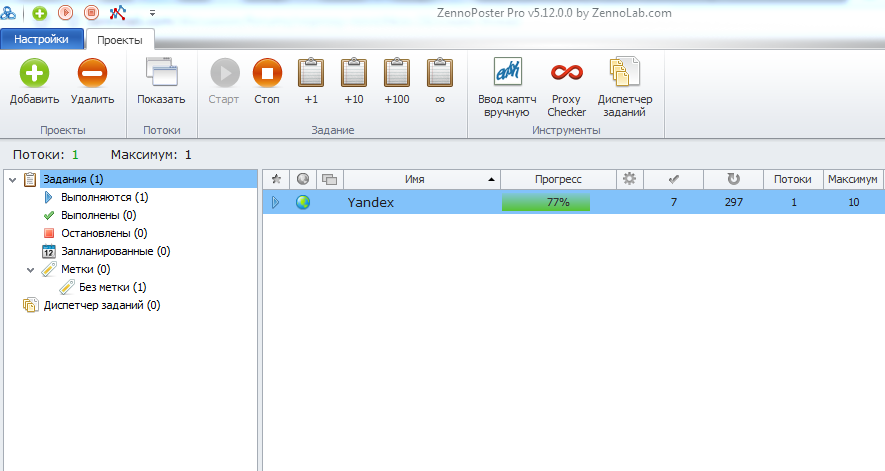Collapse the Задания tree node

pos(12,180)
